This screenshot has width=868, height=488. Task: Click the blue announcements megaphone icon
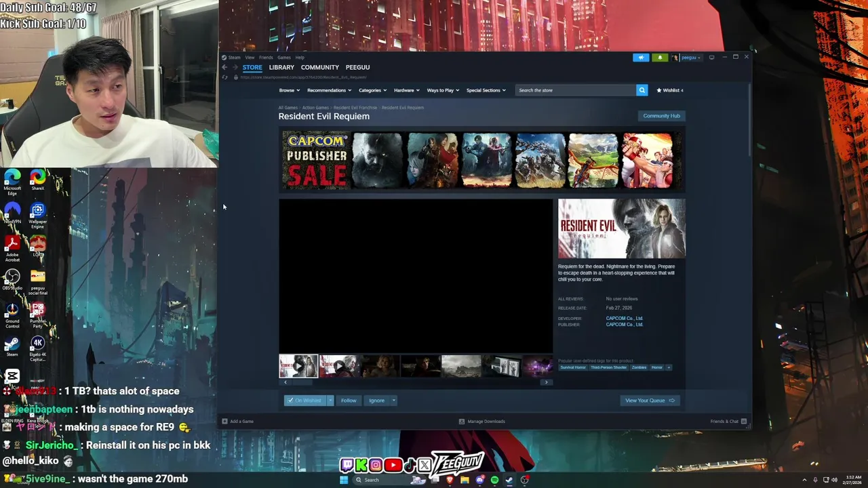tap(641, 58)
